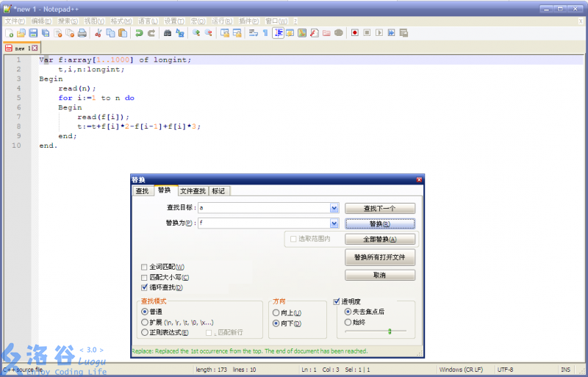This screenshot has height=377, width=588.
Task: Select the 正则表达式 search mode radio
Action: click(145, 332)
